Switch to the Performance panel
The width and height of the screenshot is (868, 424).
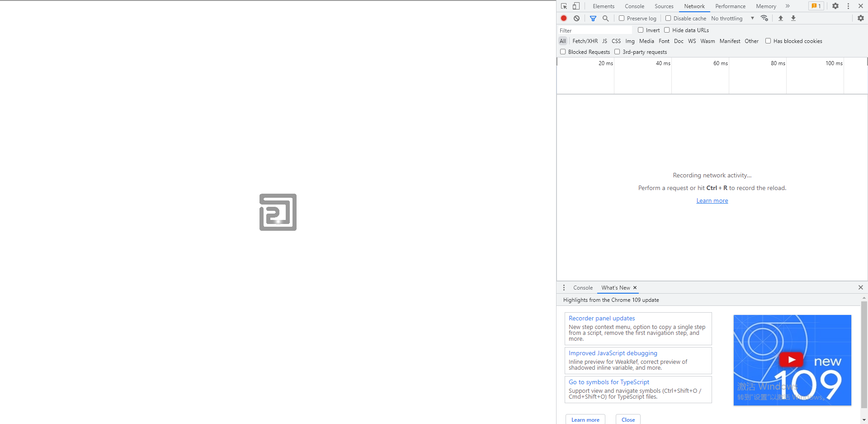730,6
